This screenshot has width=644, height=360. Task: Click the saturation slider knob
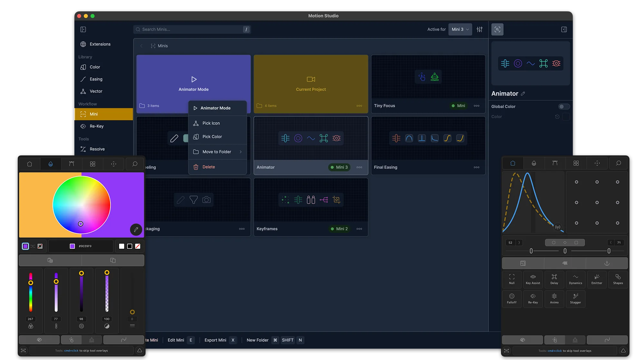[x=56, y=282]
